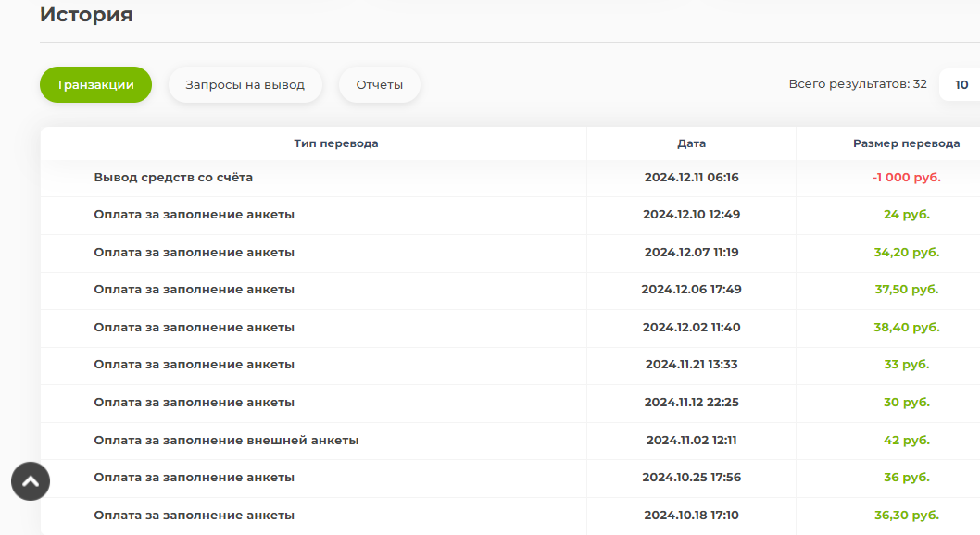
Task: Click the Дата column header
Action: [x=691, y=143]
